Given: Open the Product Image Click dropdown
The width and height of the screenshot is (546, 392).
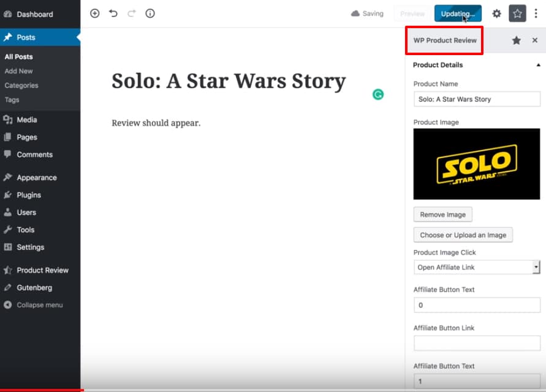Looking at the screenshot, I should tap(476, 267).
